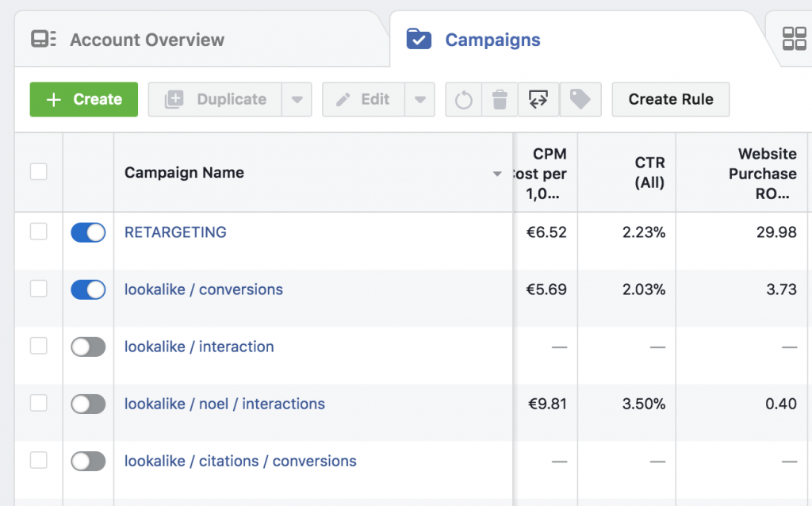Open the lookalike / citations / conversions link
Screen dimensions: 812x506
(x=240, y=461)
